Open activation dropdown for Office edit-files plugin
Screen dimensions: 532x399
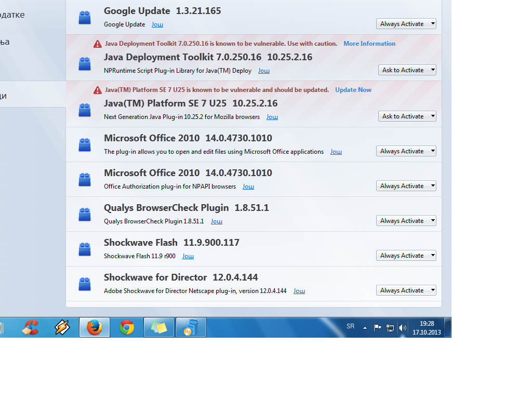(406, 151)
